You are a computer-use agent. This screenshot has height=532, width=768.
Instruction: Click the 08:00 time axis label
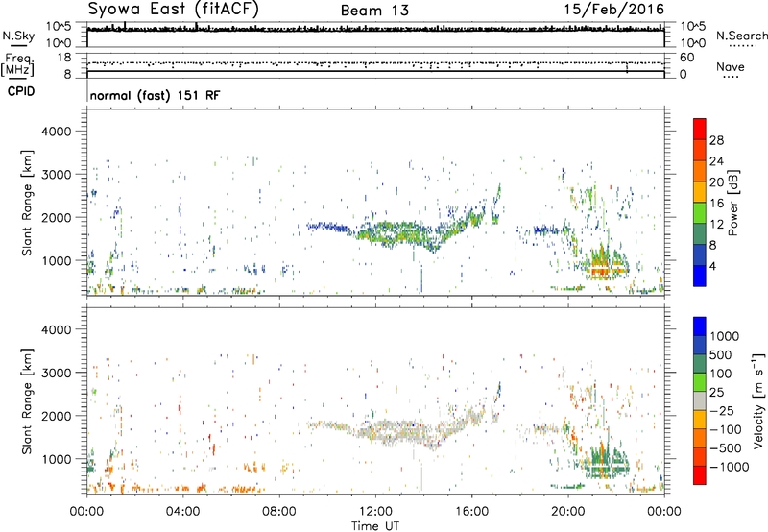point(279,512)
